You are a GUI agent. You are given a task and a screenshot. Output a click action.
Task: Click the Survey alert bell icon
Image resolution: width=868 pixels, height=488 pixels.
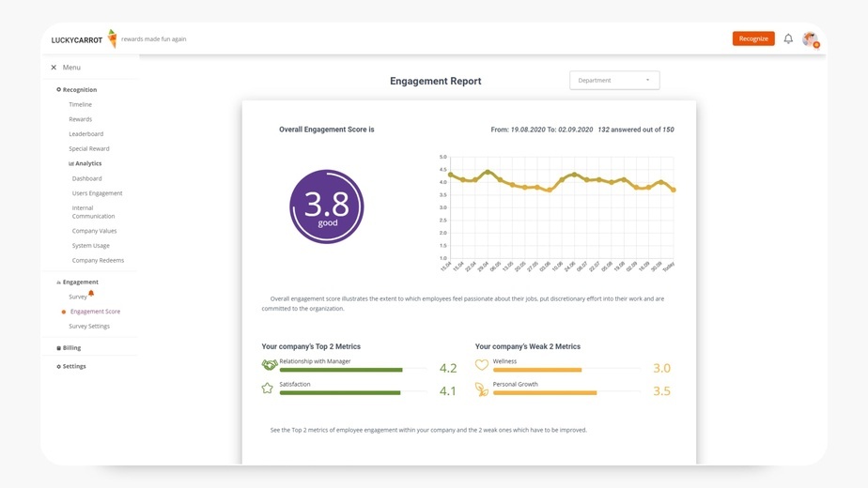[91, 293]
